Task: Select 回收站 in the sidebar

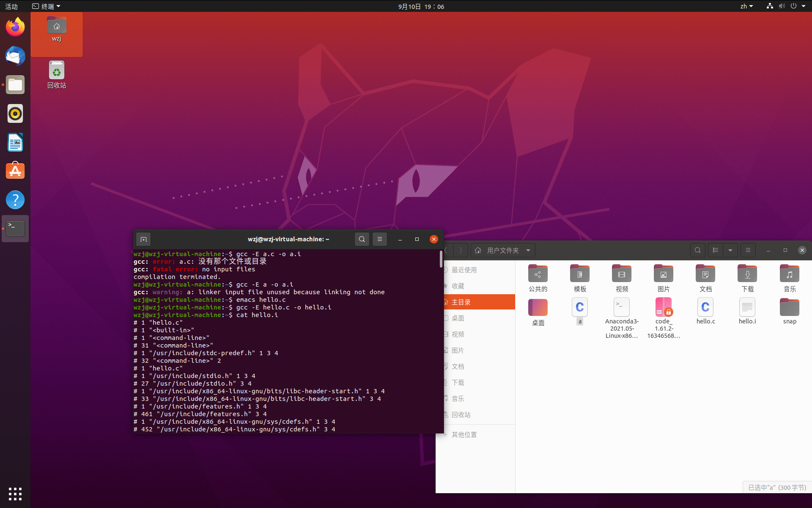Action: (x=461, y=414)
